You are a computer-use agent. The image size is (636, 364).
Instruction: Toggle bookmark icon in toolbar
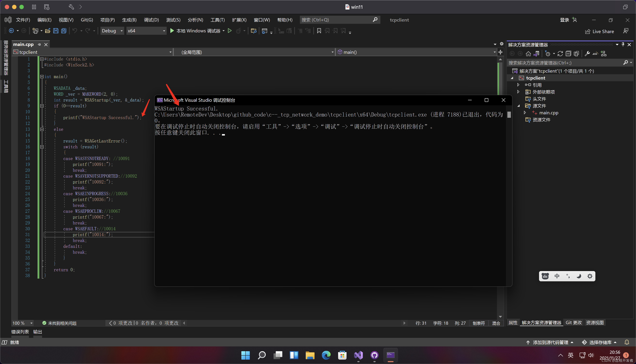[319, 31]
